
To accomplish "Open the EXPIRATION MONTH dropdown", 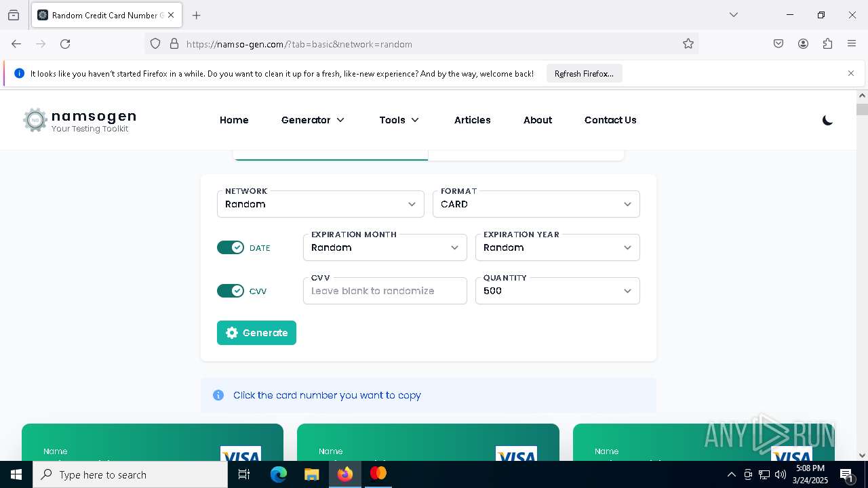I will pyautogui.click(x=385, y=247).
